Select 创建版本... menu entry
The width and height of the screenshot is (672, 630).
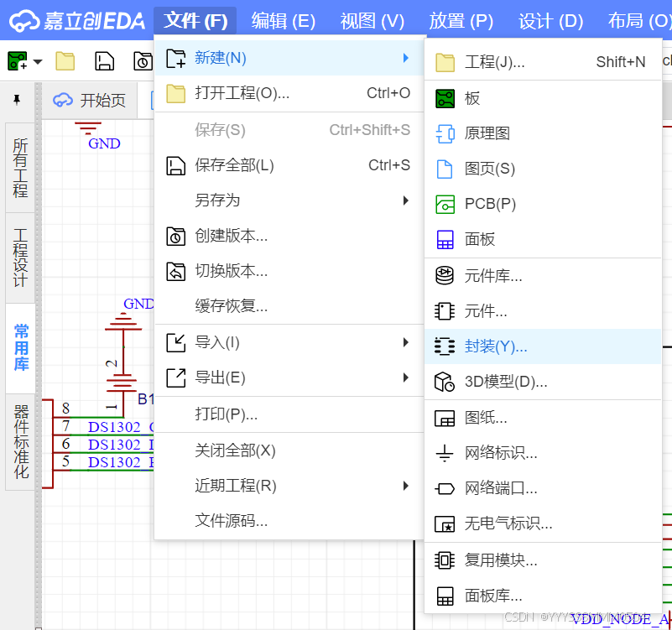click(x=289, y=236)
